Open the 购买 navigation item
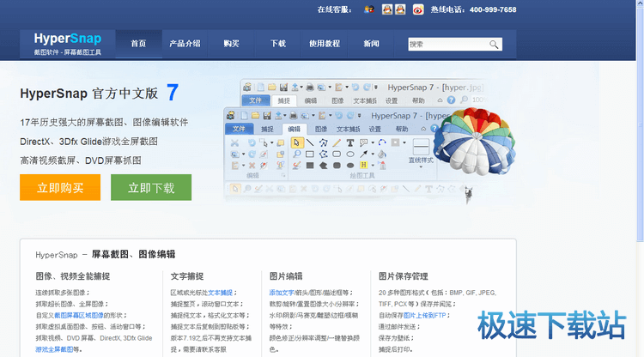The height and width of the screenshot is (357, 644). pos(231,44)
